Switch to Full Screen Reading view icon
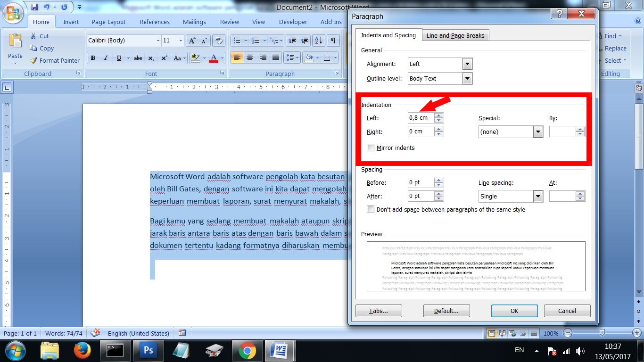 click(502, 333)
